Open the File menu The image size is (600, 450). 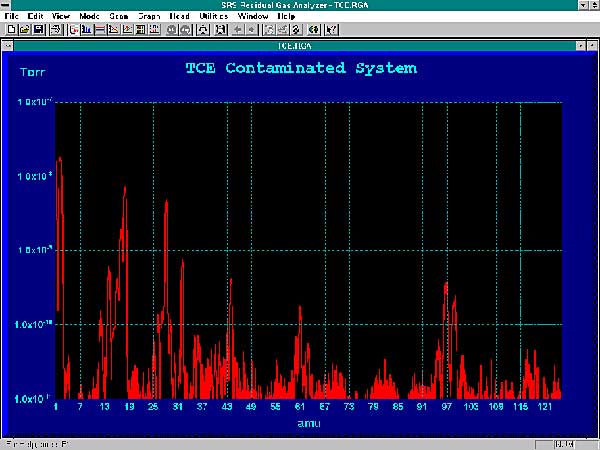pyautogui.click(x=11, y=17)
